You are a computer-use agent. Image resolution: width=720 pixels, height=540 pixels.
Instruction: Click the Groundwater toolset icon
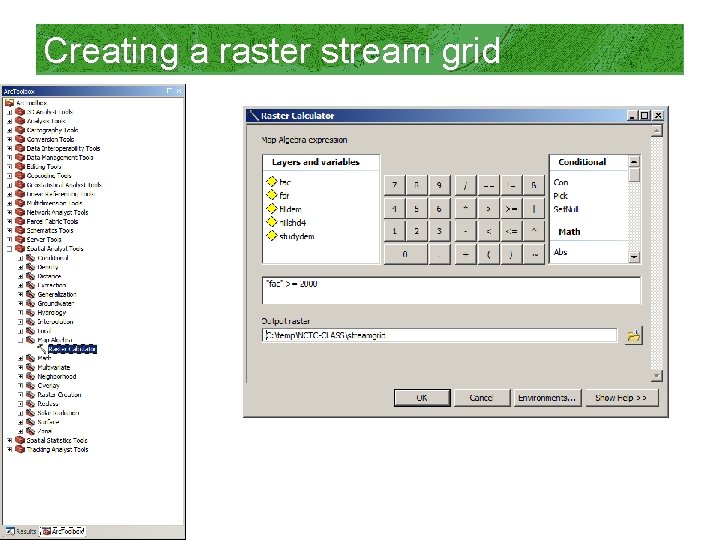(30, 303)
